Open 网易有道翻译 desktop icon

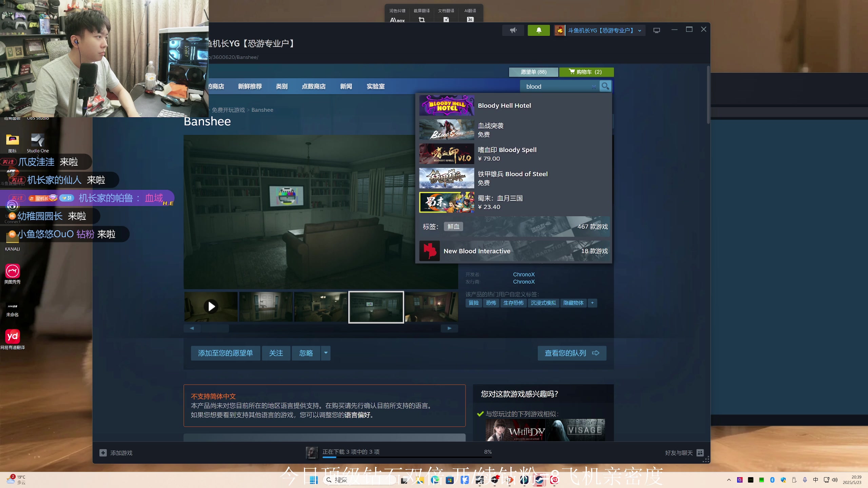tap(13, 339)
